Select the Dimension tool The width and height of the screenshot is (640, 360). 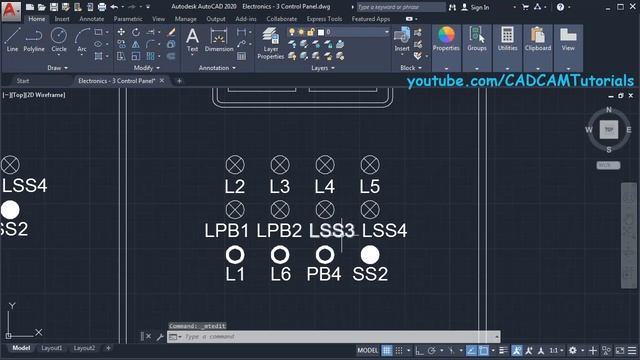click(219, 40)
